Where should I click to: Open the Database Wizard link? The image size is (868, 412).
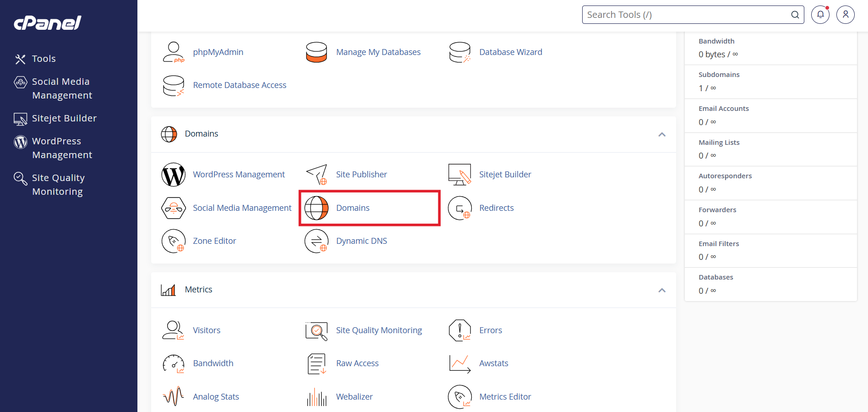(511, 52)
